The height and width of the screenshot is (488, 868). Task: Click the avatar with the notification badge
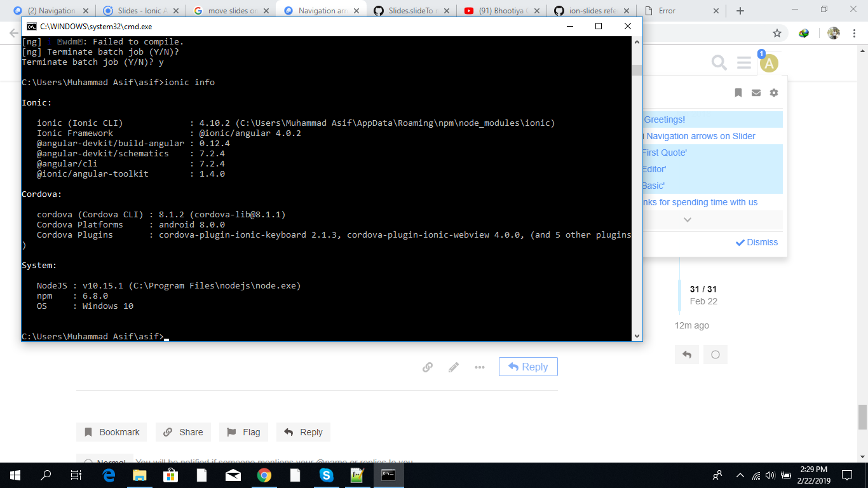tap(769, 62)
